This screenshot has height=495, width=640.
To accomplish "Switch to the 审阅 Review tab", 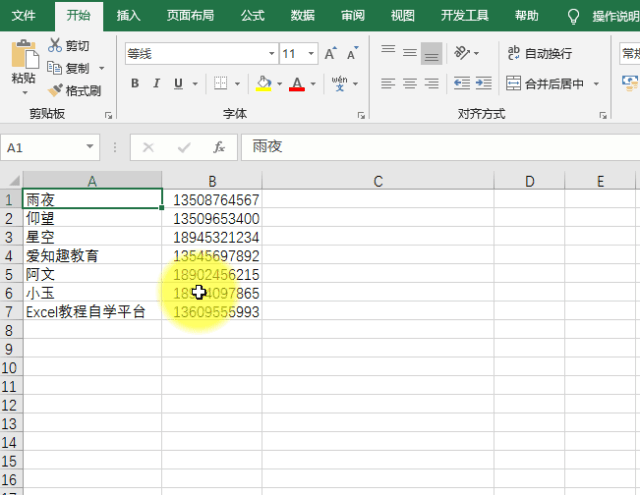I will click(x=353, y=16).
